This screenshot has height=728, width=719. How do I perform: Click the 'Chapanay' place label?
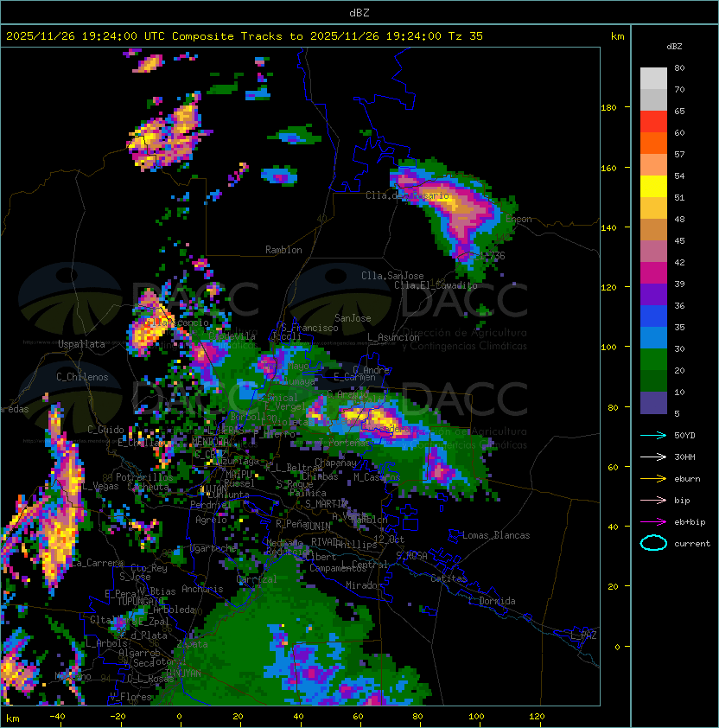tap(335, 463)
